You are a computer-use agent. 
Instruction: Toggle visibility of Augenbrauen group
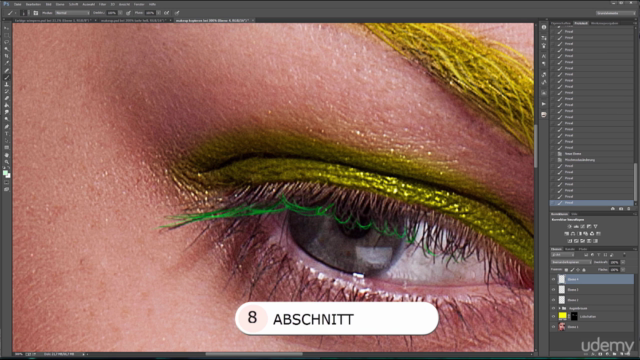click(553, 309)
